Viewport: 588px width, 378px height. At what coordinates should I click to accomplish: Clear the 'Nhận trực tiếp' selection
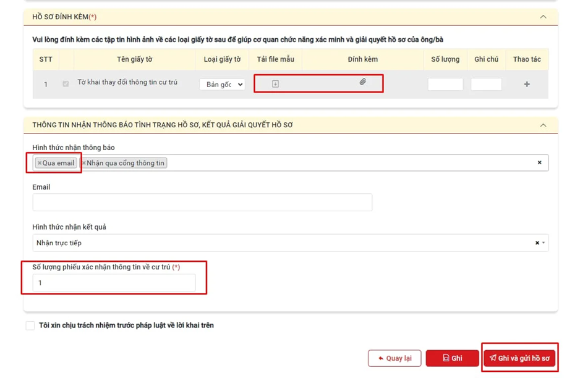point(537,243)
